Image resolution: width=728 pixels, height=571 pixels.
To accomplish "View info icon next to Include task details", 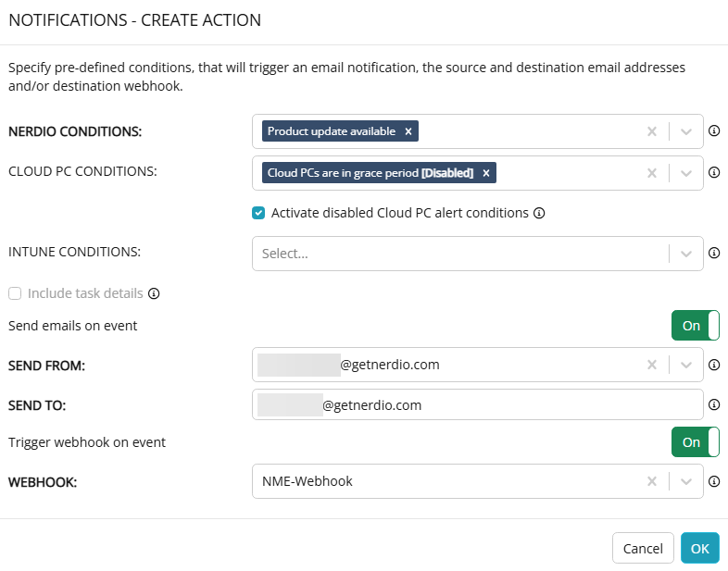I will pos(154,293).
